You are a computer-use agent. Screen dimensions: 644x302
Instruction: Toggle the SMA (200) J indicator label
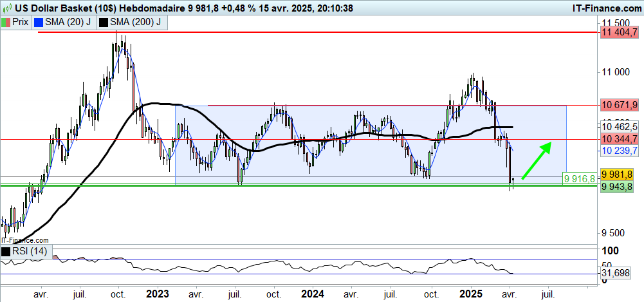136,22
